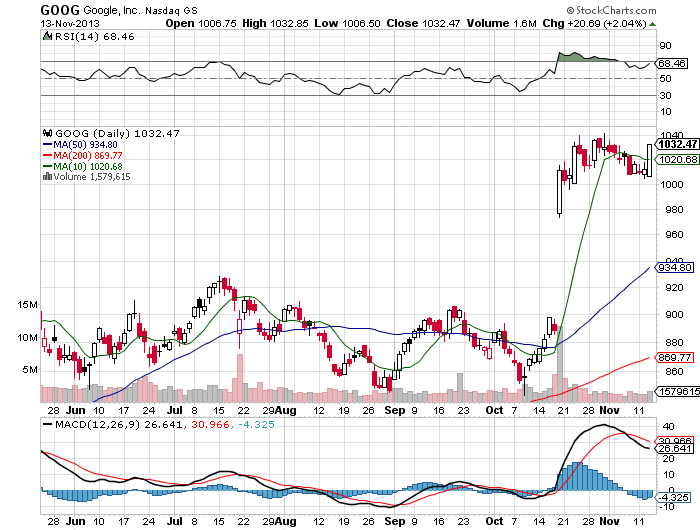Image resolution: width=700 pixels, height=530 pixels.
Task: Click the boxed 1579615 volume tag on right axis
Action: [x=679, y=392]
